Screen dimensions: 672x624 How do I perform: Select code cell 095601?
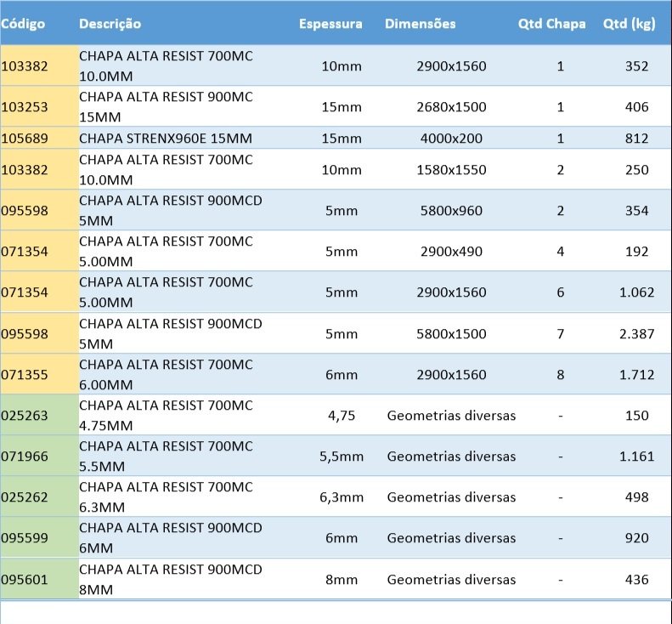[25, 580]
